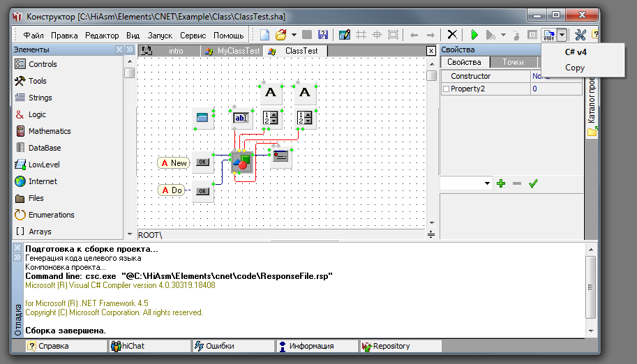
Task: Open the dropdown arrow next to open folder
Action: tap(294, 35)
